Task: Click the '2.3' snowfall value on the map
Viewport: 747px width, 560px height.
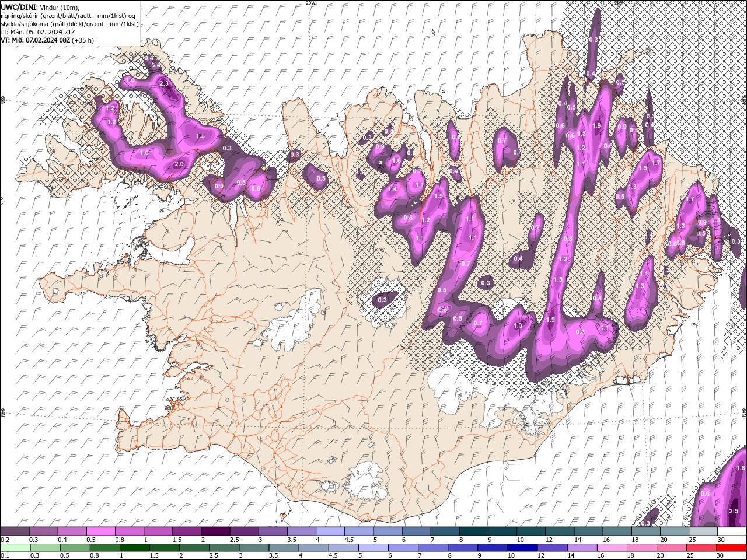Action: point(164,83)
